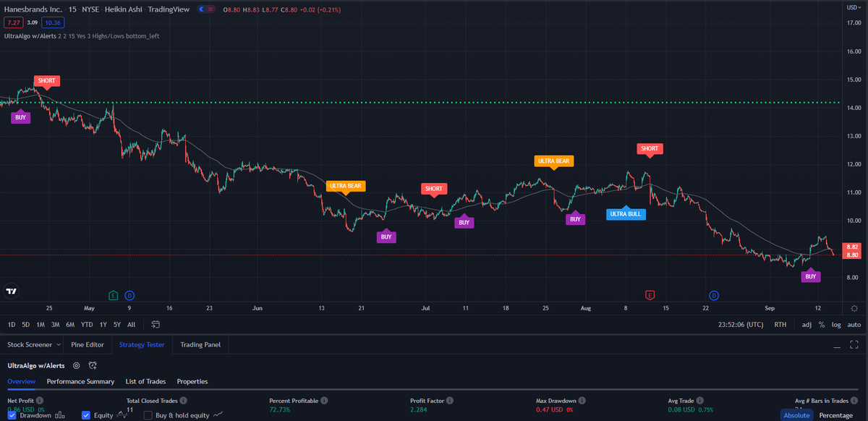Screen dimensions: 868x421
Task: Click the TradingView logo on the chart
Action: [x=12, y=292]
